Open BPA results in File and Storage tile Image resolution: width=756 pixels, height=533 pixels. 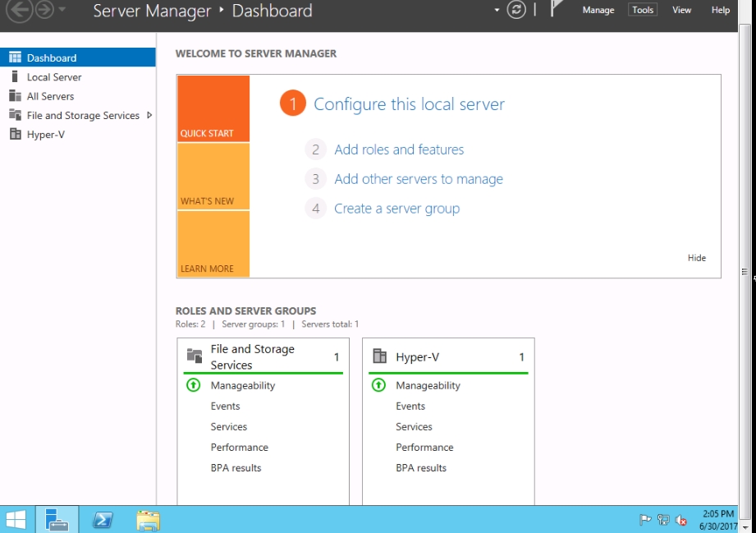click(236, 468)
